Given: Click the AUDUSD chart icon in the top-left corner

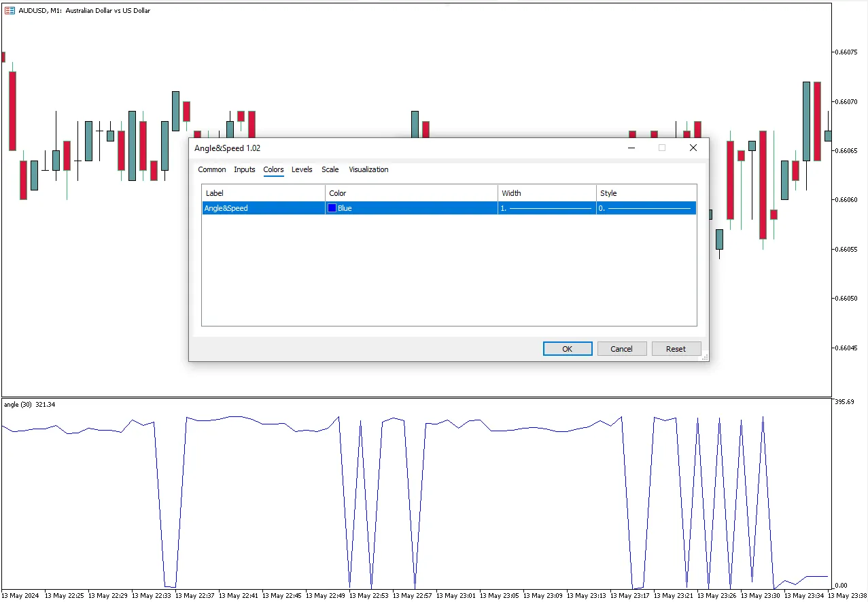Looking at the screenshot, I should pos(10,11).
